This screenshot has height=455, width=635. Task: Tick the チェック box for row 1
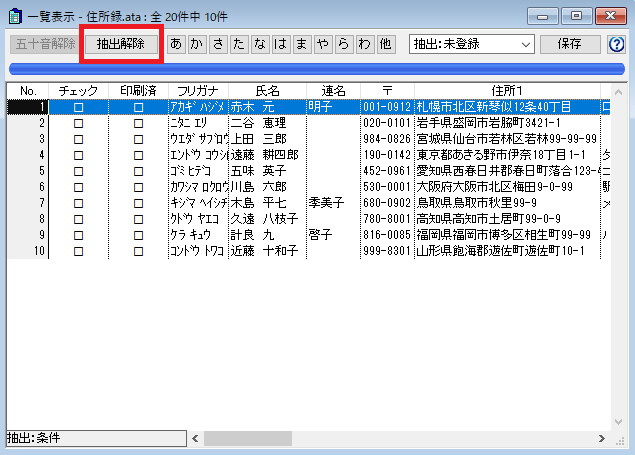click(78, 107)
